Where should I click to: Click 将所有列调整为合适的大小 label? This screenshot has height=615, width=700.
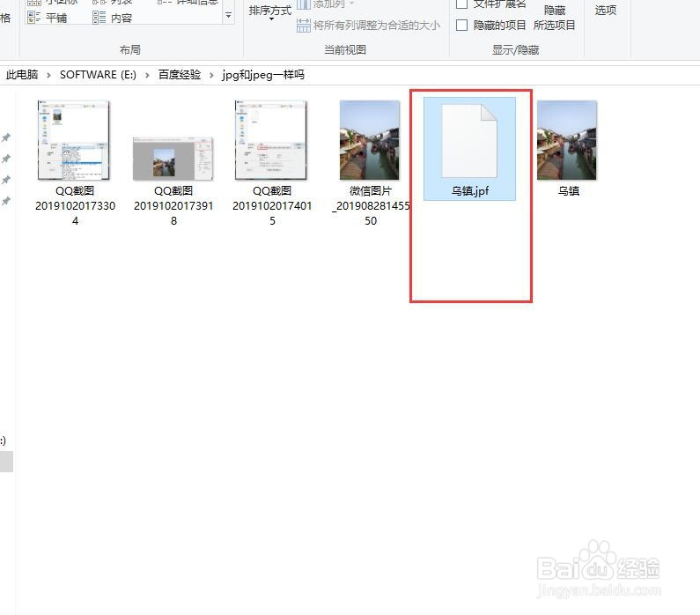pos(376,26)
